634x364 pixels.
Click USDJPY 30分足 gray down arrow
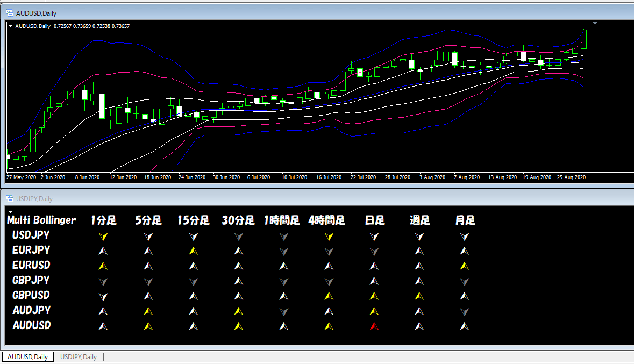click(239, 237)
